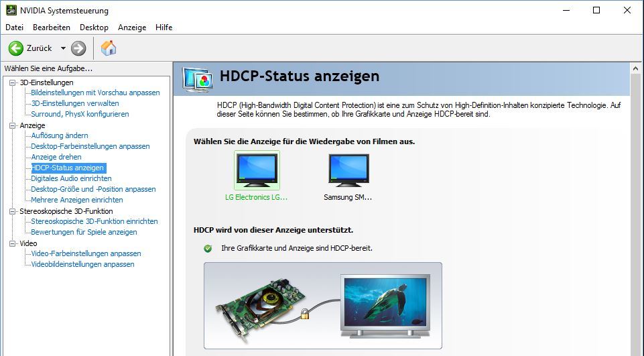
Task: Open the Bearbeiten menu
Action: pos(52,27)
